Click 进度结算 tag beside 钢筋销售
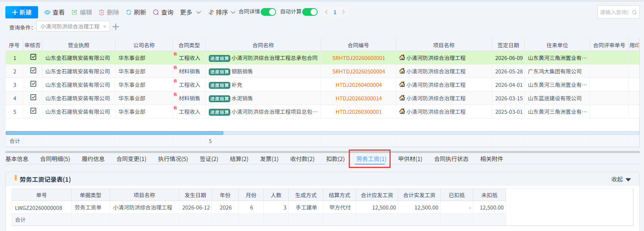644x231 pixels. click(x=220, y=72)
